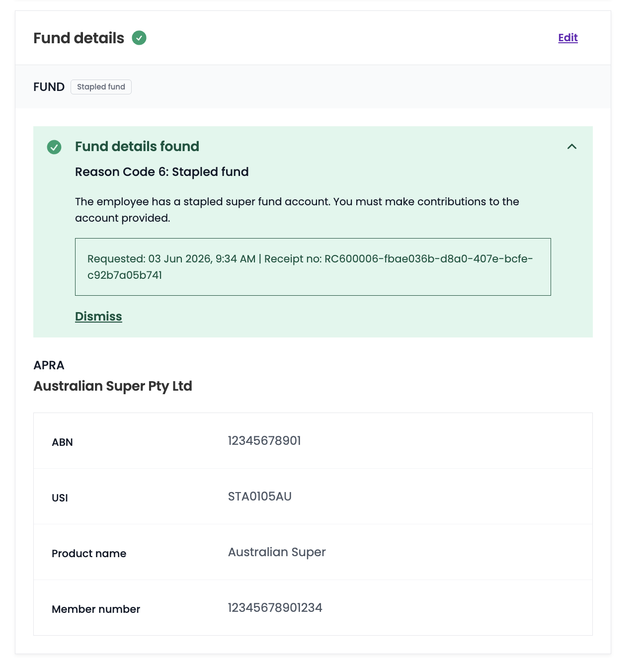
Task: Click the FUND section label
Action: (49, 87)
